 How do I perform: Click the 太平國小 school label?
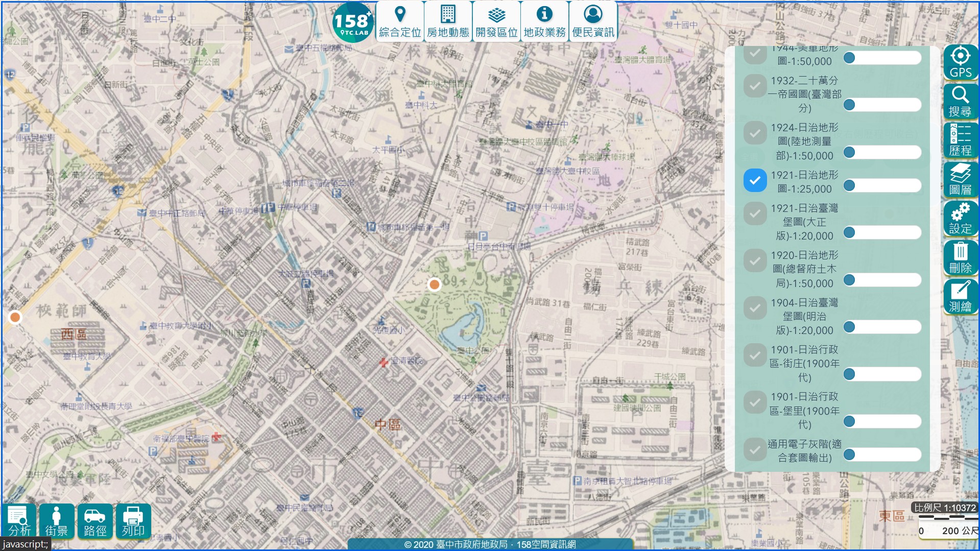pos(388,150)
